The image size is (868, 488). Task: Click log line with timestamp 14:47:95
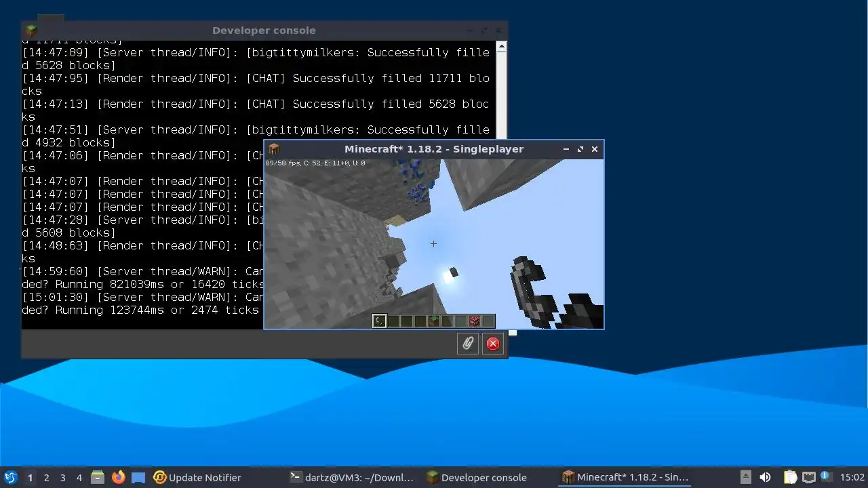[256, 85]
